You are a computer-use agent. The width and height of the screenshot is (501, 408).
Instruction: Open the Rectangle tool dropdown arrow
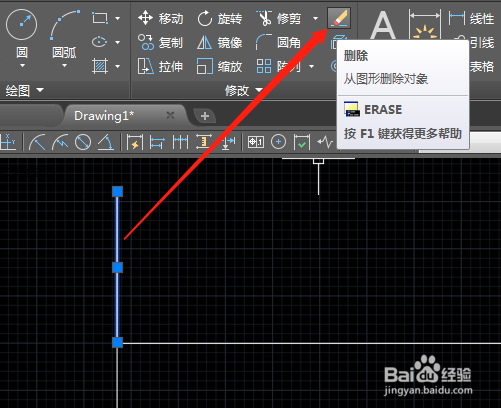pyautogui.click(x=117, y=18)
